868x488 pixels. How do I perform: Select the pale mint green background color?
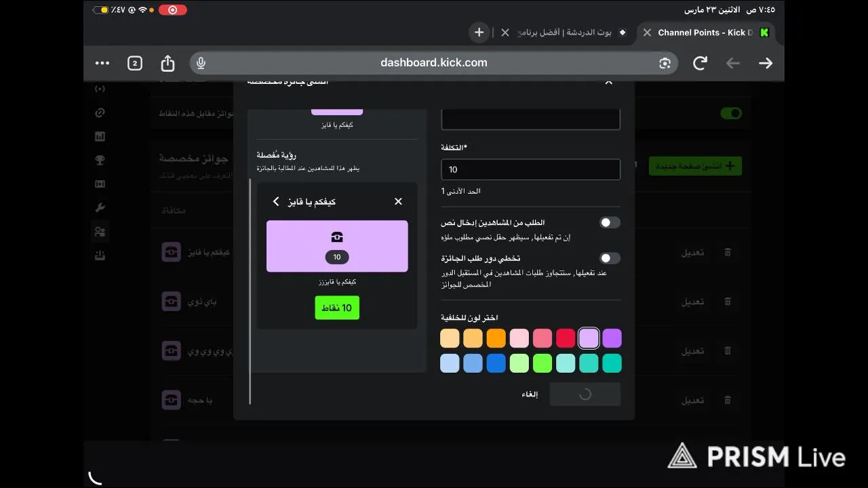tap(519, 363)
